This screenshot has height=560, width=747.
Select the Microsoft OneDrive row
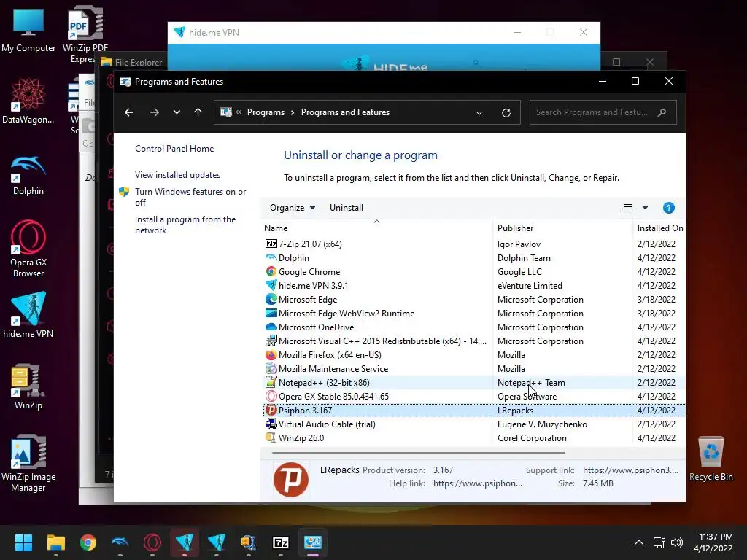click(x=474, y=327)
